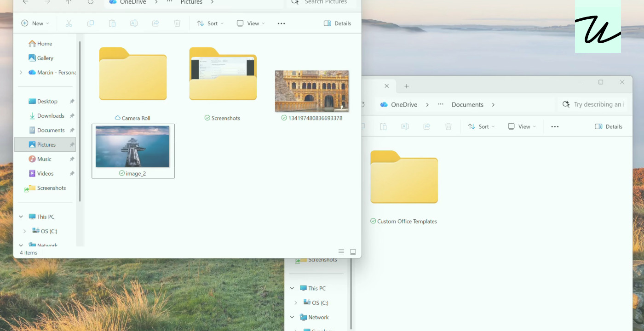The height and width of the screenshot is (331, 644).
Task: Click the Rename icon in the Documents window toolbar
Action: (x=405, y=126)
